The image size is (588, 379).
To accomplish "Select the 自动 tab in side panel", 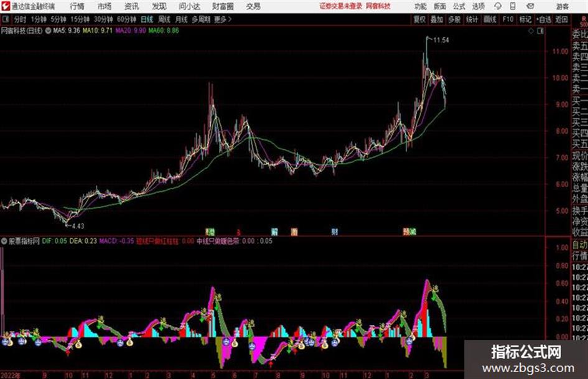I will (580, 245).
